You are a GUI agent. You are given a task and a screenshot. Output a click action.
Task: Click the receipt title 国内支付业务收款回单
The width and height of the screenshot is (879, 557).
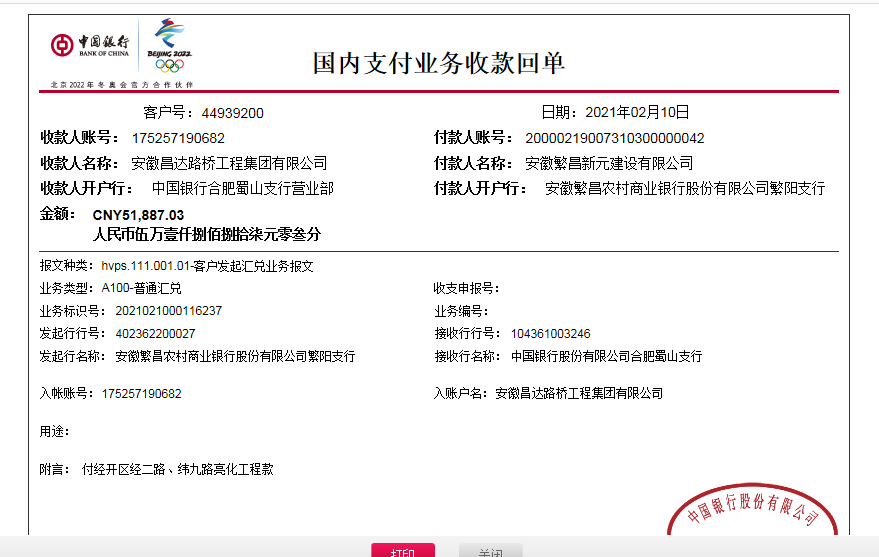click(x=439, y=64)
